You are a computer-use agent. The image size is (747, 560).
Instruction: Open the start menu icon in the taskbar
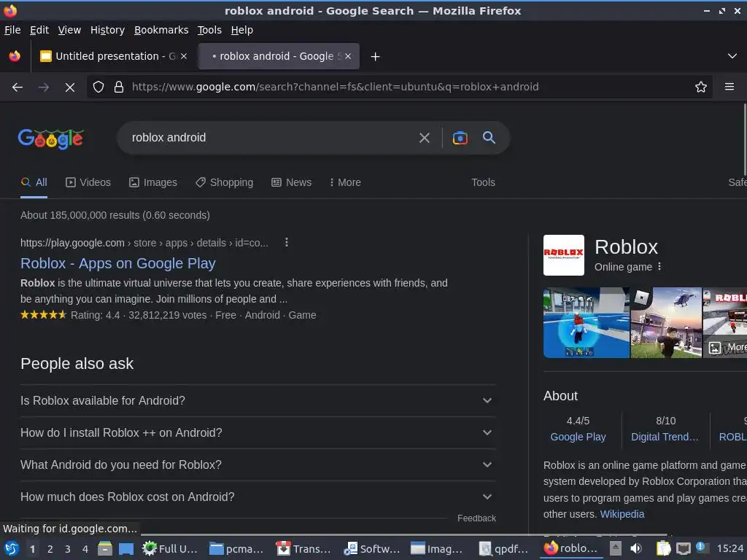coord(12,548)
